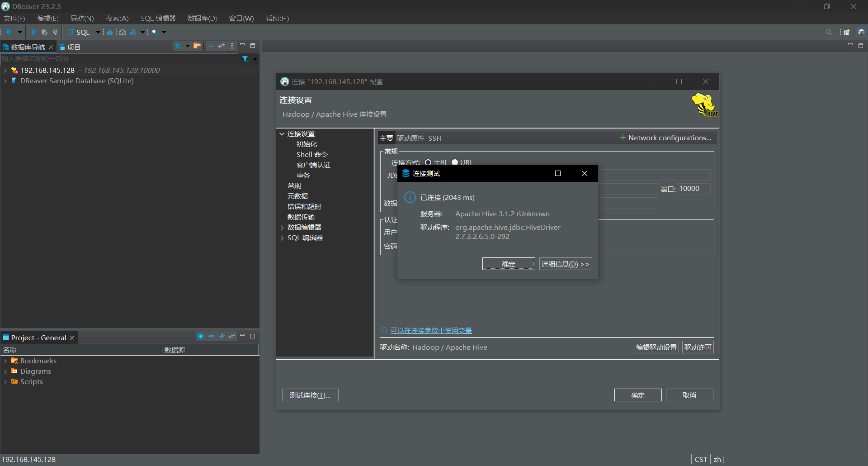Switch to 驱动属性 tab
Image resolution: width=868 pixels, height=466 pixels.
tap(410, 138)
